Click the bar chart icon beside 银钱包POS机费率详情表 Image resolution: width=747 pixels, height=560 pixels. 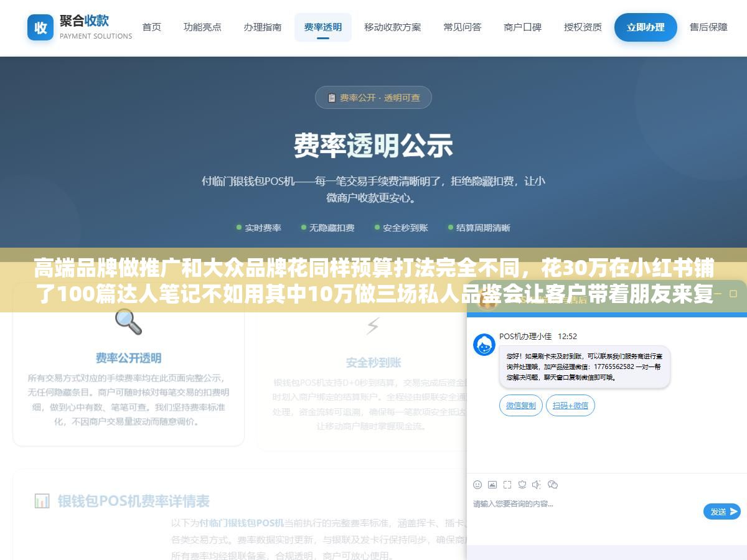coord(42,501)
